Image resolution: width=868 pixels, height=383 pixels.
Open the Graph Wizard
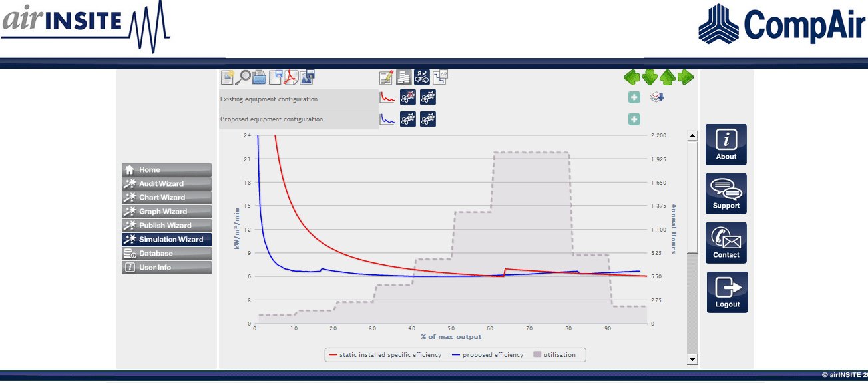(166, 212)
